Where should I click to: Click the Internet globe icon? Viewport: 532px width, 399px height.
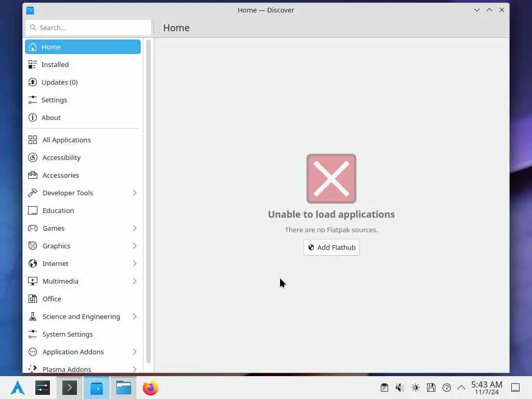pyautogui.click(x=33, y=263)
